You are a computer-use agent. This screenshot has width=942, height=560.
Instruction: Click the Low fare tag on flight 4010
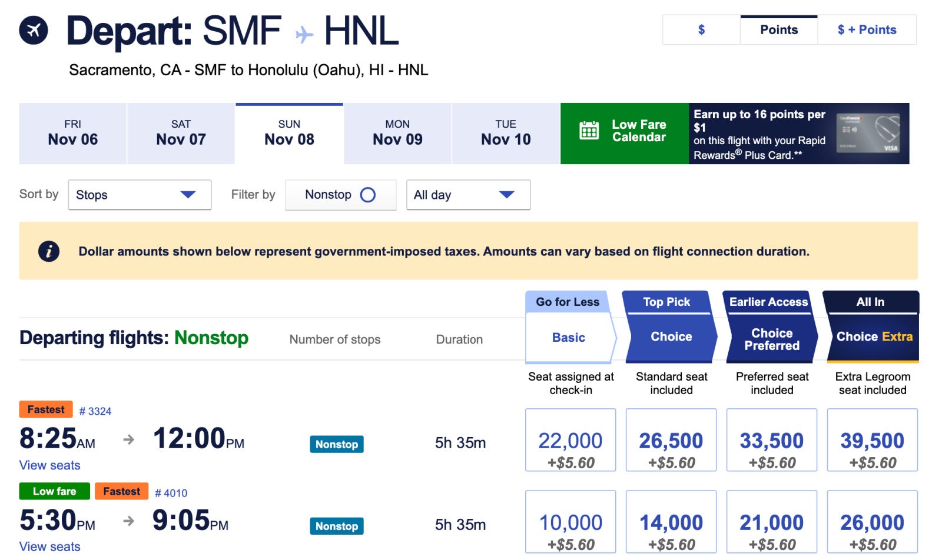coord(55,491)
